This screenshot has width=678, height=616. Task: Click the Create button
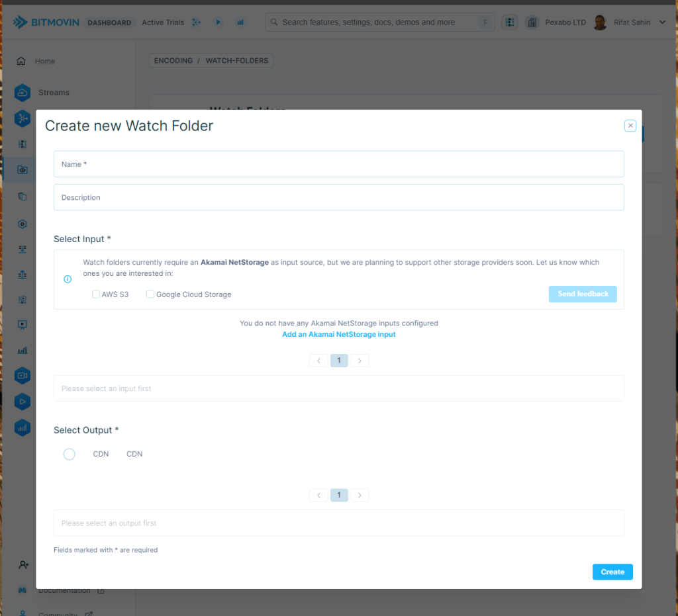tap(612, 572)
